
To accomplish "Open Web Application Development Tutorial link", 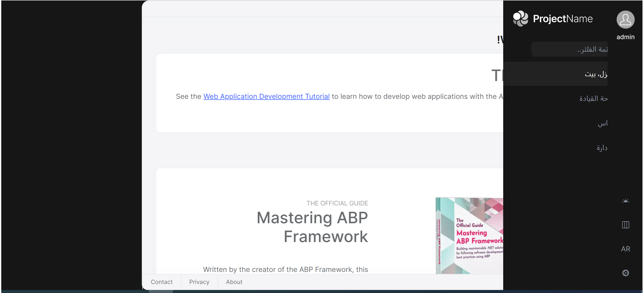I will click(266, 97).
